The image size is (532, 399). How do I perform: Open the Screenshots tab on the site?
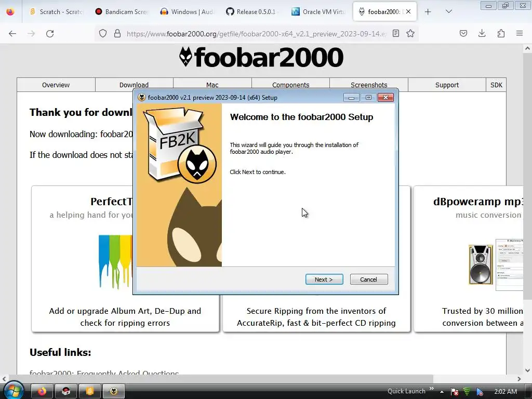click(369, 85)
